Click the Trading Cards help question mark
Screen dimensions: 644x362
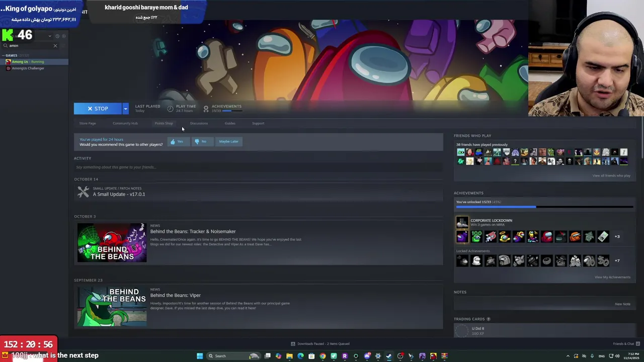click(488, 319)
